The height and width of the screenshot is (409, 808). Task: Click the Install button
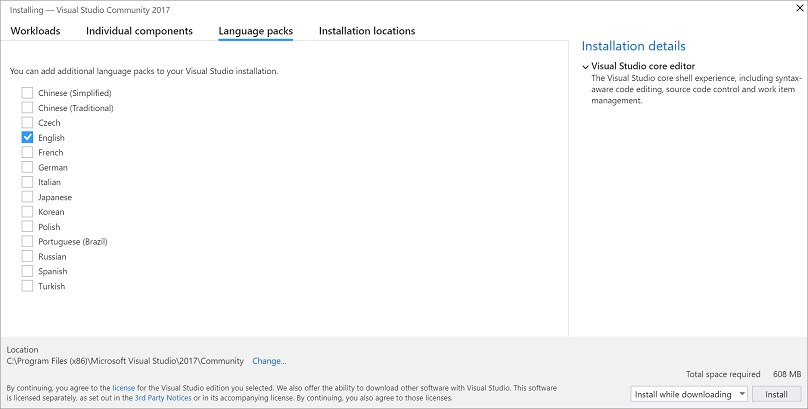(776, 394)
